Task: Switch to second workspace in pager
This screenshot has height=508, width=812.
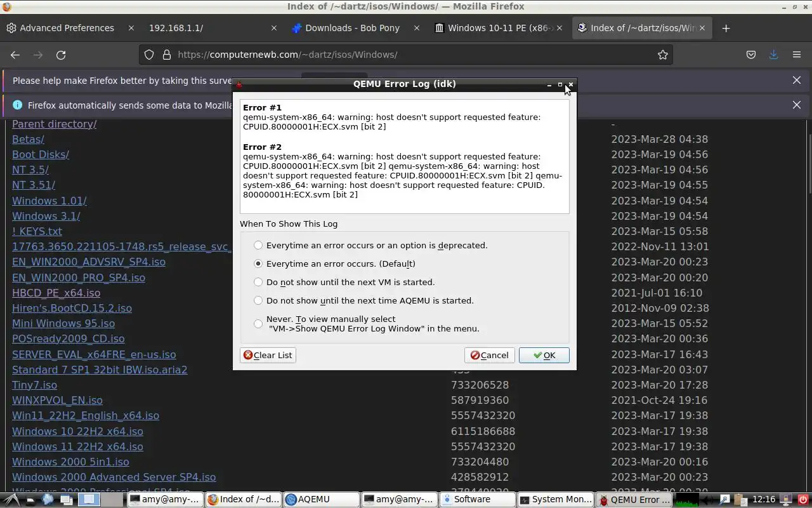Action: point(112,499)
